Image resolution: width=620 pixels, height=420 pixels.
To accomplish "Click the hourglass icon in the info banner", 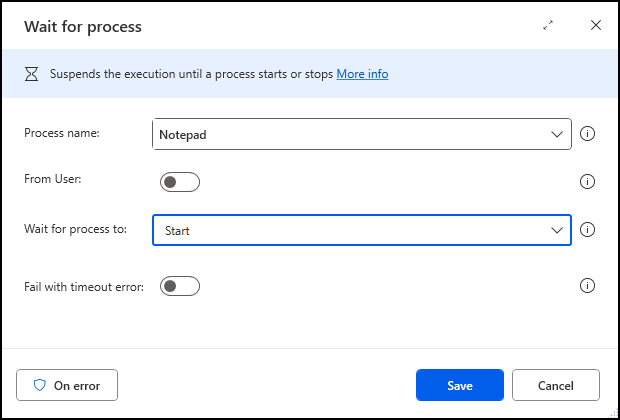I will 32,74.
